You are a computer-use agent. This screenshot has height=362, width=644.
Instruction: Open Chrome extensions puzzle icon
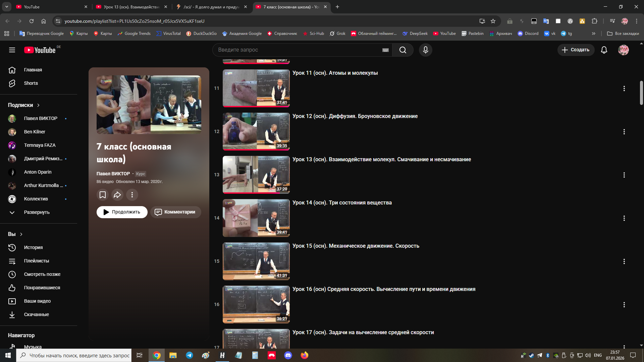(594, 21)
